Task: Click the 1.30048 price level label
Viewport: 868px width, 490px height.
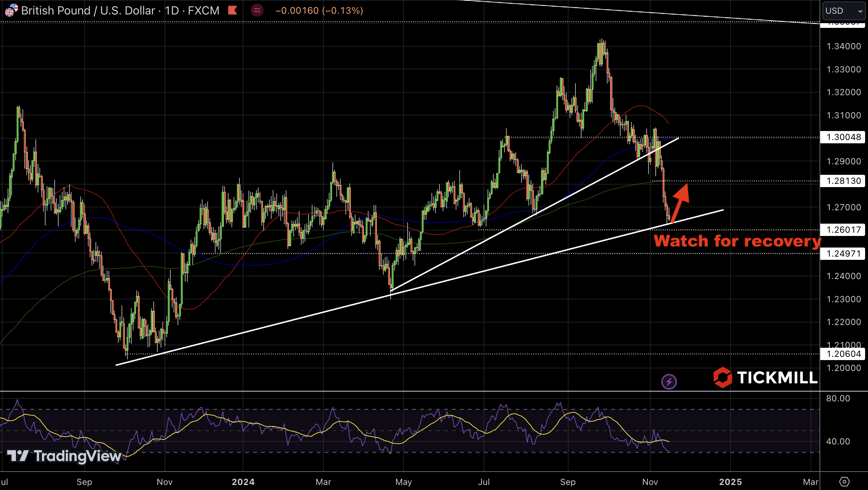Action: [843, 137]
